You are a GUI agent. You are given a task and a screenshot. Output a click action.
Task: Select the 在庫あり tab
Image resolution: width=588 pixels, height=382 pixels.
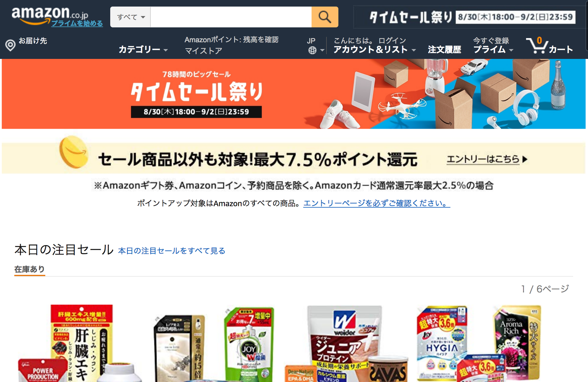30,269
